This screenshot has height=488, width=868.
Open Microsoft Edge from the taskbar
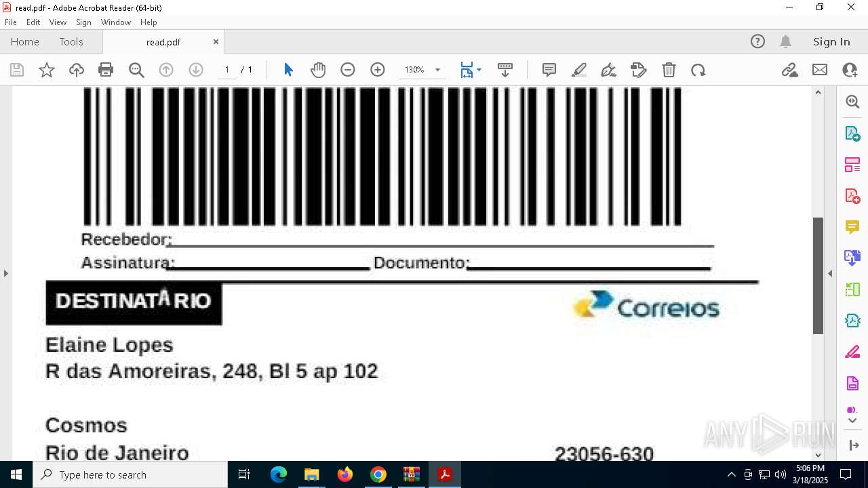coord(279,474)
